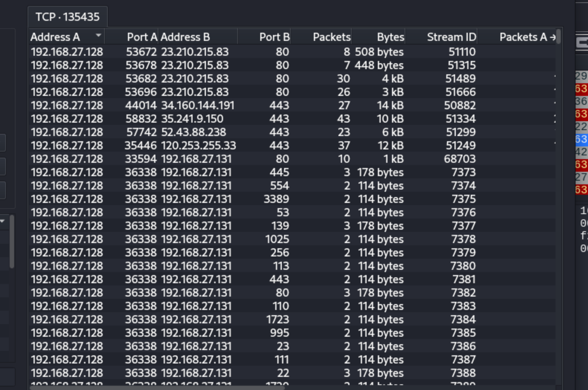The width and height of the screenshot is (588, 390).
Task: Select row with Port B 22
Action: pos(293,373)
